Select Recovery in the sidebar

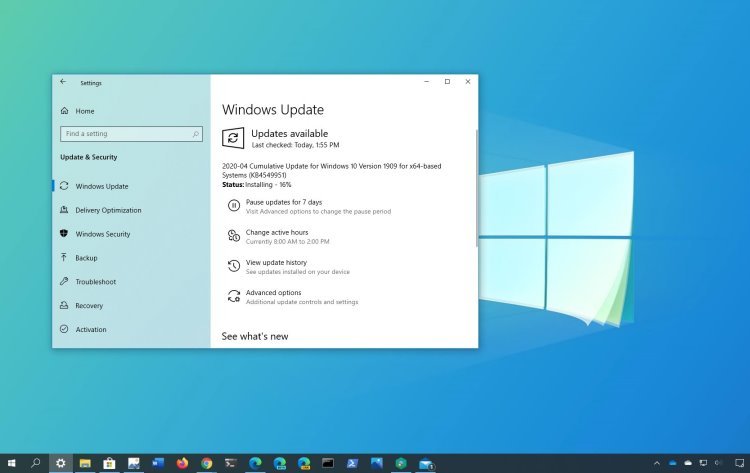click(x=81, y=306)
